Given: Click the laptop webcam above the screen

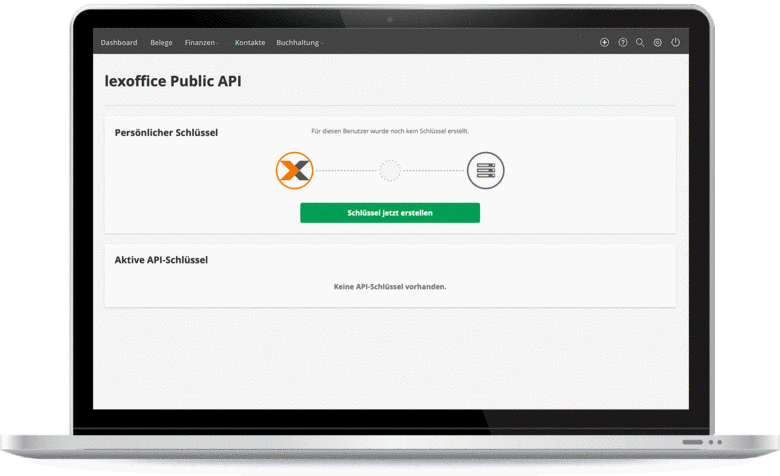Looking at the screenshot, I should [390, 18].
